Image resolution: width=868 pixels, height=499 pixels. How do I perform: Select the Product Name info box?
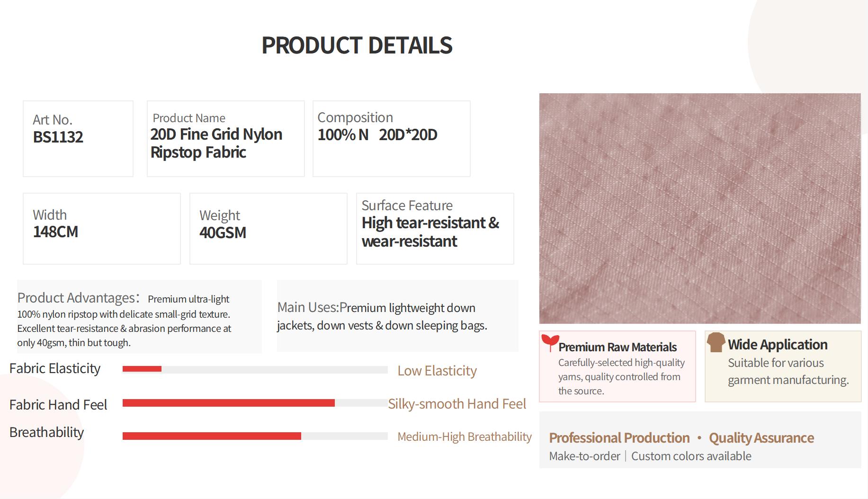coord(226,139)
